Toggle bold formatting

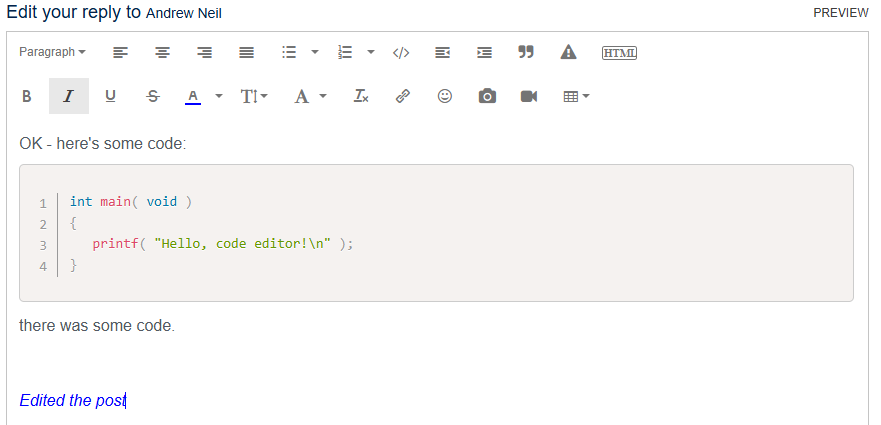(27, 96)
